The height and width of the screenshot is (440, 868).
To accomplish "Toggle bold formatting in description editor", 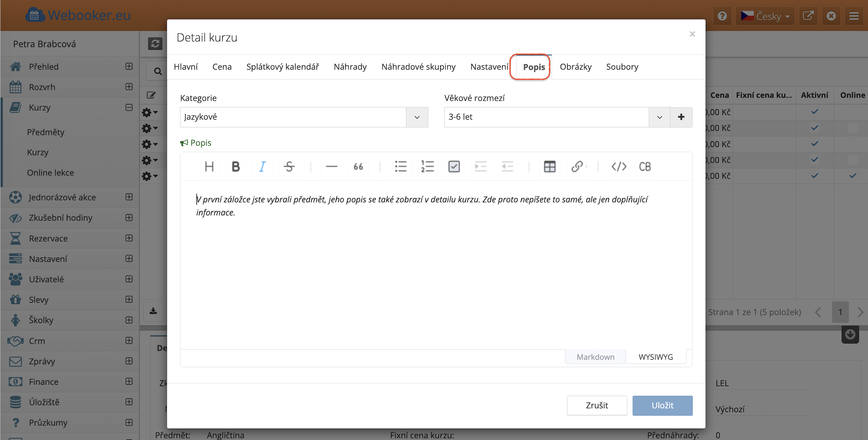I will click(x=235, y=167).
